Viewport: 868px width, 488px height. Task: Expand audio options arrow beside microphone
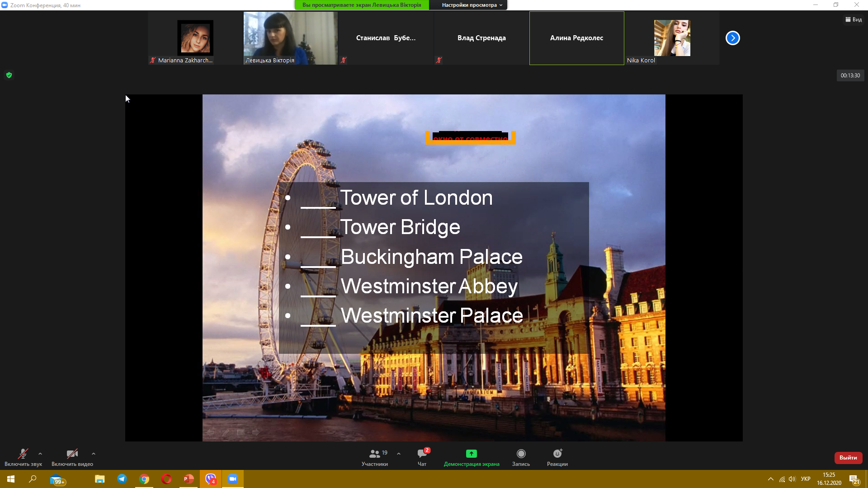pos(40,454)
